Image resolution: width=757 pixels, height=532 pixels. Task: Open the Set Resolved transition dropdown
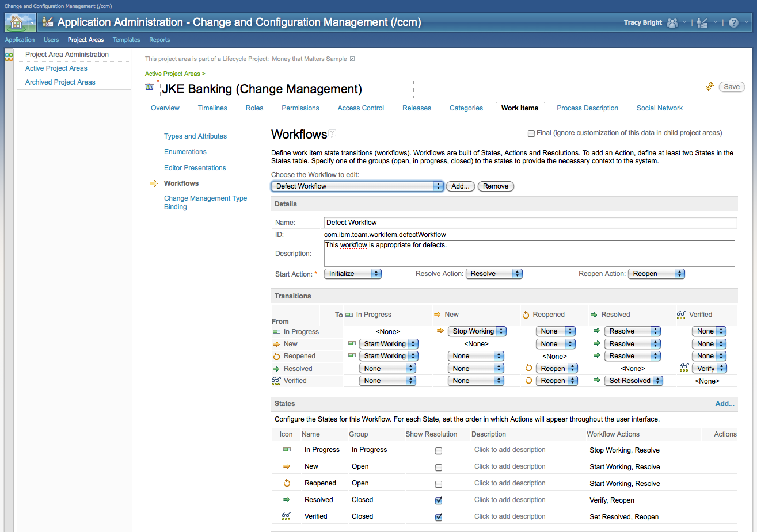click(634, 381)
